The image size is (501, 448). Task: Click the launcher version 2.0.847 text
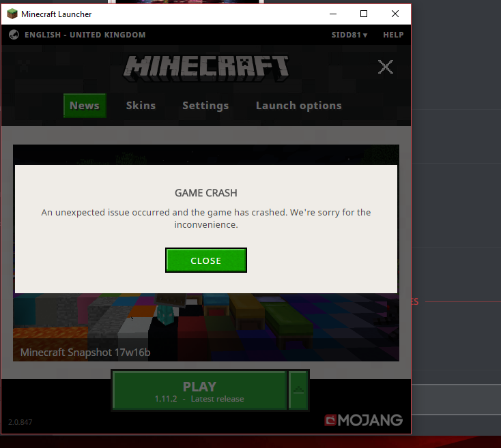20,422
